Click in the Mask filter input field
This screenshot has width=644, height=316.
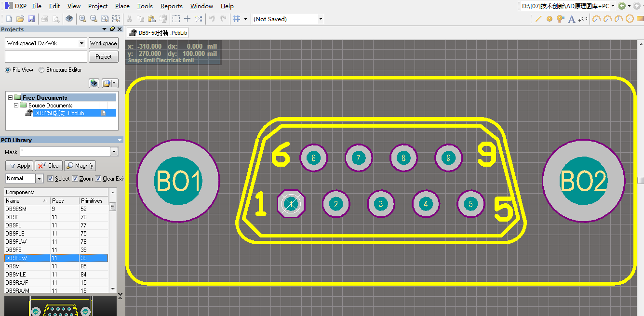point(65,152)
